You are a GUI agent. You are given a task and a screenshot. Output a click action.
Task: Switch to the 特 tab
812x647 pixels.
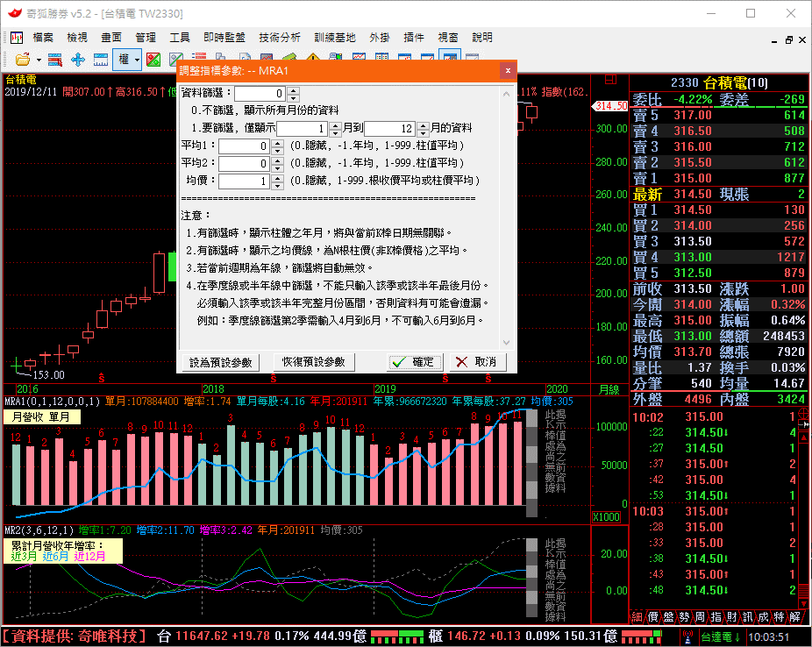(779, 617)
